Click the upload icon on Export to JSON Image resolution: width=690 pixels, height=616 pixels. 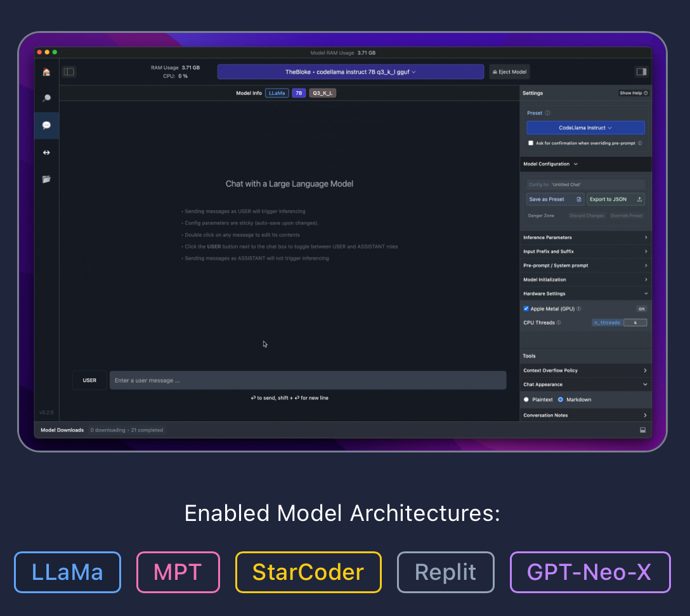pos(639,199)
